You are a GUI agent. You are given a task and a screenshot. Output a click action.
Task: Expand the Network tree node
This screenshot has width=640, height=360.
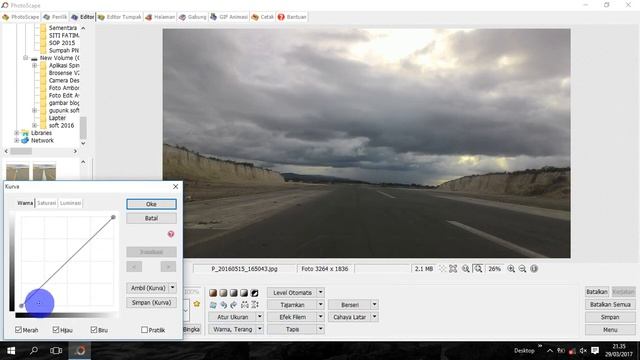[16, 140]
